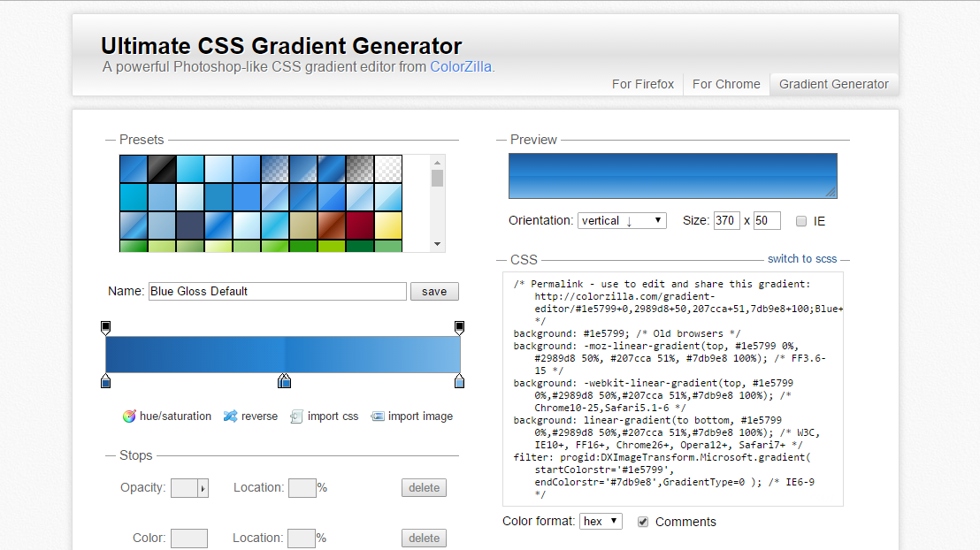Select the rightmost color stop below gradient
This screenshot has width=980, height=550.
click(459, 381)
